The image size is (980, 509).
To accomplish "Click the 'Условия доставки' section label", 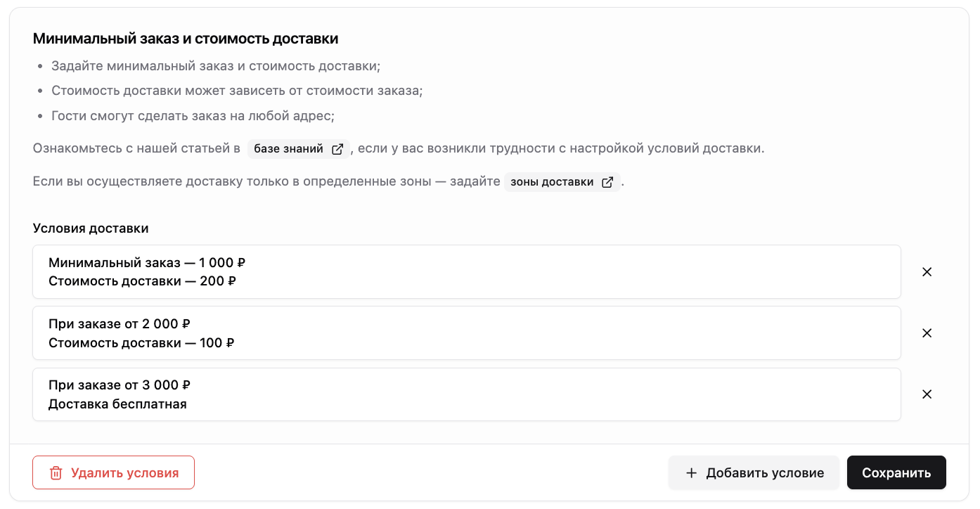I will (91, 228).
